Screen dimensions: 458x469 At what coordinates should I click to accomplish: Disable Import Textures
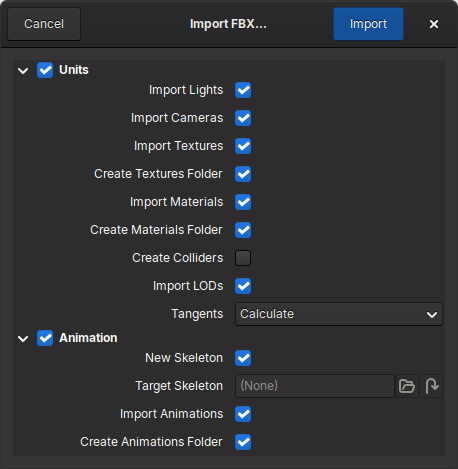pyautogui.click(x=243, y=146)
